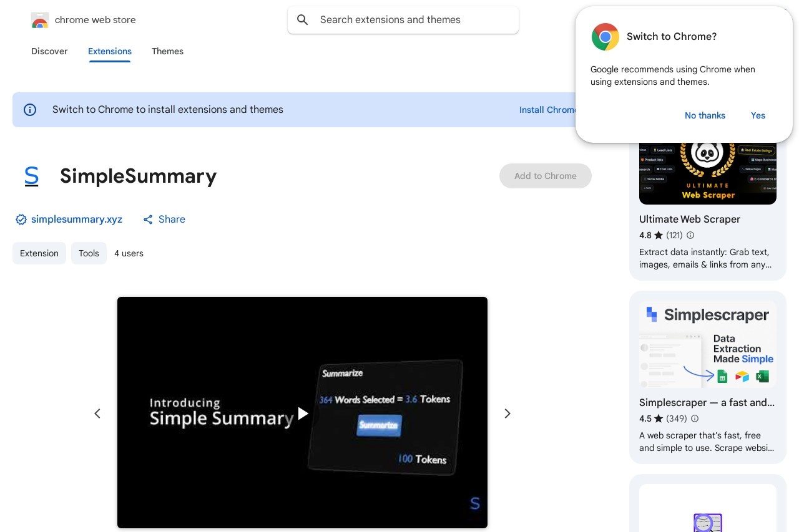Open the Simplescraper thumbnail image
The image size is (799, 532).
(x=708, y=344)
